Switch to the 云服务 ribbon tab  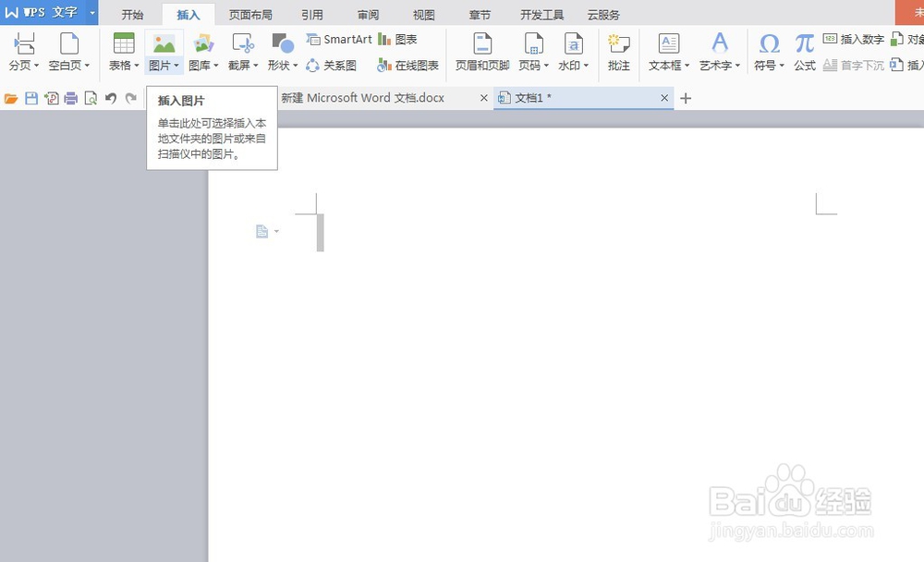pos(603,15)
